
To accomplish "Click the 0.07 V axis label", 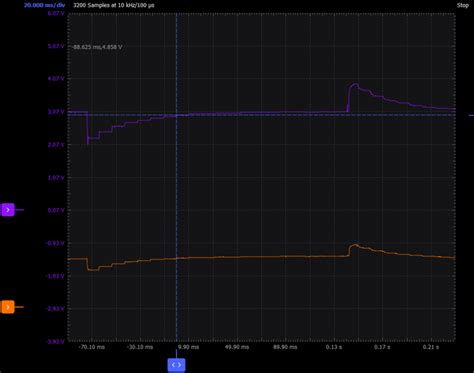I will coord(56,210).
